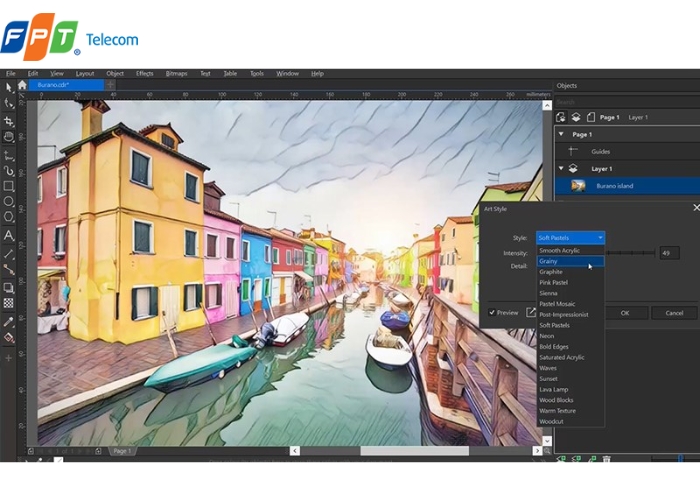Select the Transparency checkerboard tool
This screenshot has width=700, height=500.
[x=8, y=303]
